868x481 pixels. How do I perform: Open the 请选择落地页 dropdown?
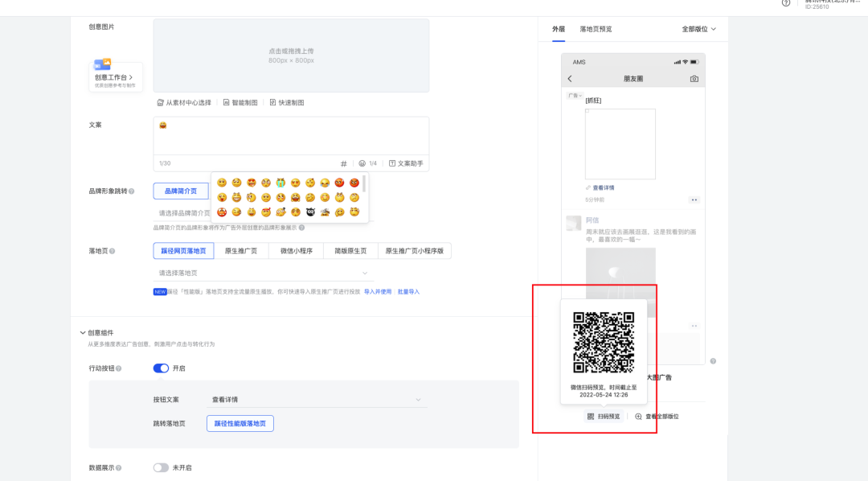point(291,273)
